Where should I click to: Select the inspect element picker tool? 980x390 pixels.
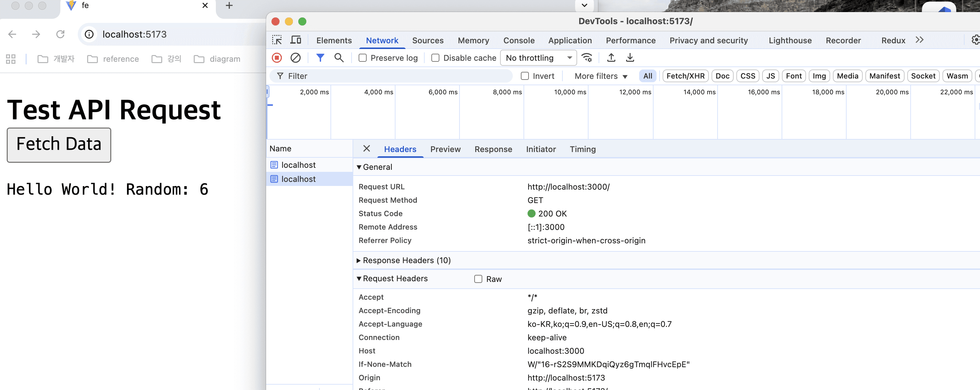pyautogui.click(x=277, y=40)
